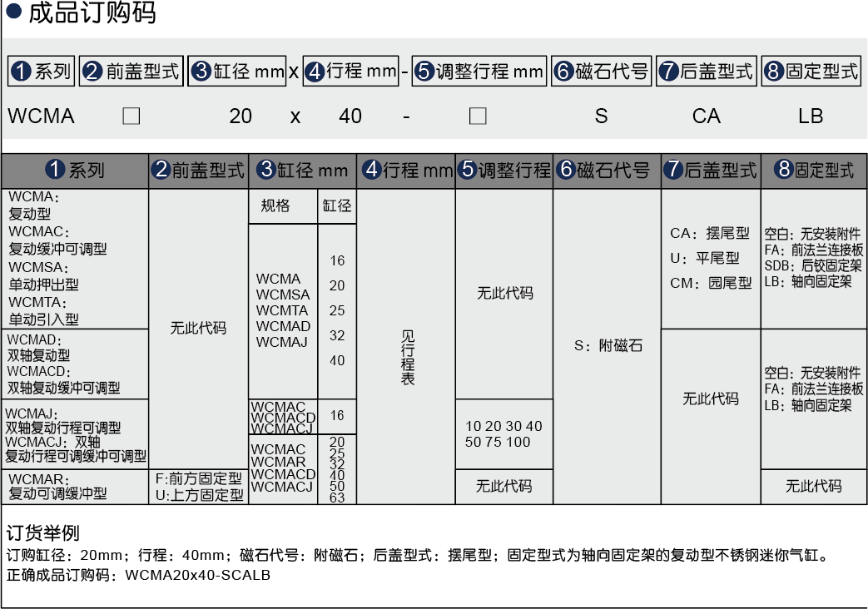The image size is (868, 609).
Task: Check the empty box under 调整行程 mm in the code row
Action: click(x=477, y=116)
